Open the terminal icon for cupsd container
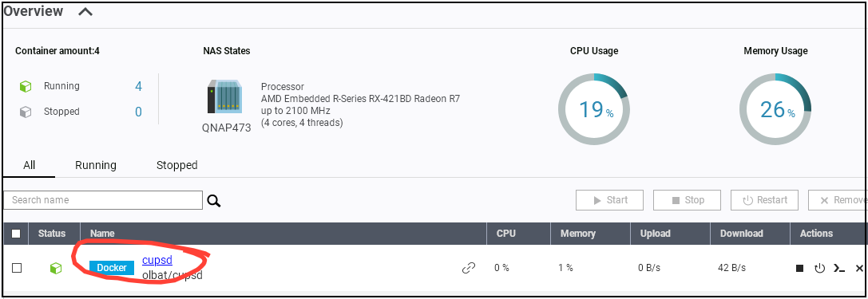This screenshot has height=299, width=868. [839, 268]
